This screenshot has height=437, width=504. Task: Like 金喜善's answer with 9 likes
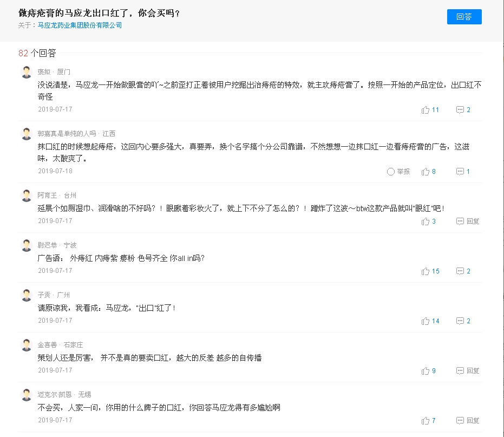(x=428, y=371)
